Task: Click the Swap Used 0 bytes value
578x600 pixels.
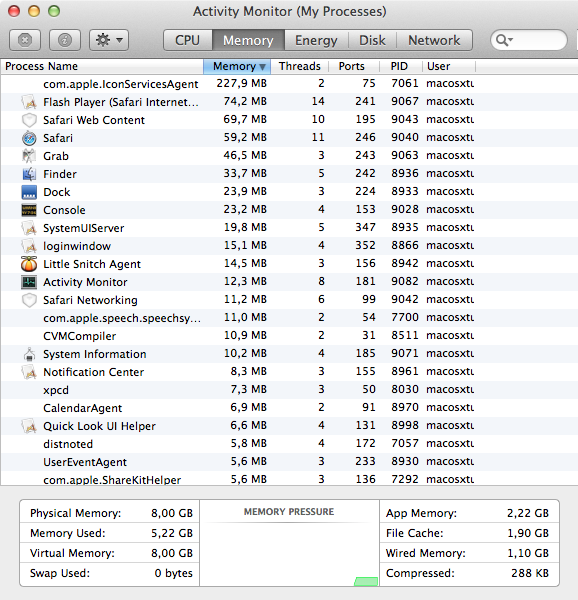Action: click(173, 573)
